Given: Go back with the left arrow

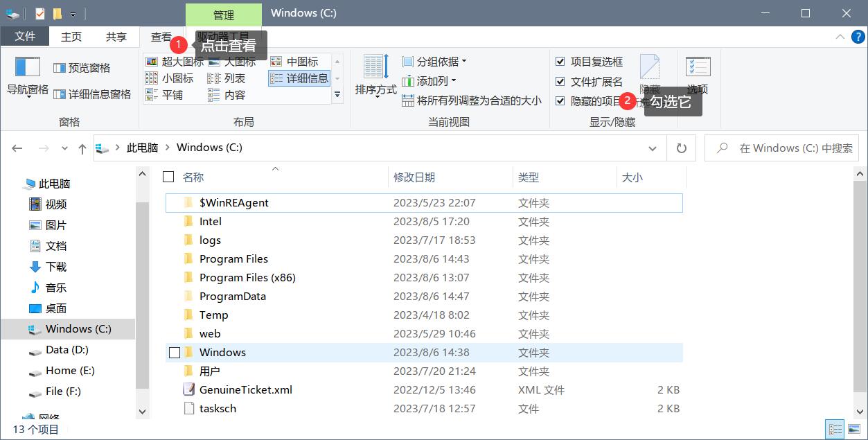Looking at the screenshot, I should [x=17, y=148].
